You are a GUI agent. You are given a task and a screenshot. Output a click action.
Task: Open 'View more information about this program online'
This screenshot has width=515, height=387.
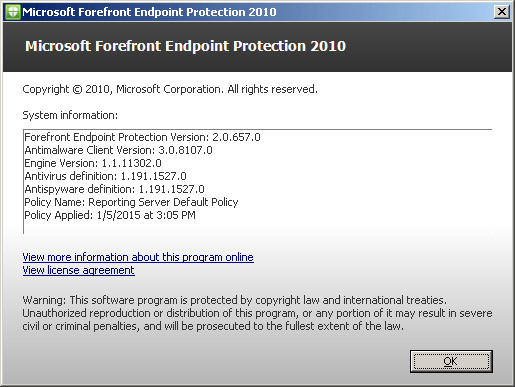pyautogui.click(x=138, y=257)
